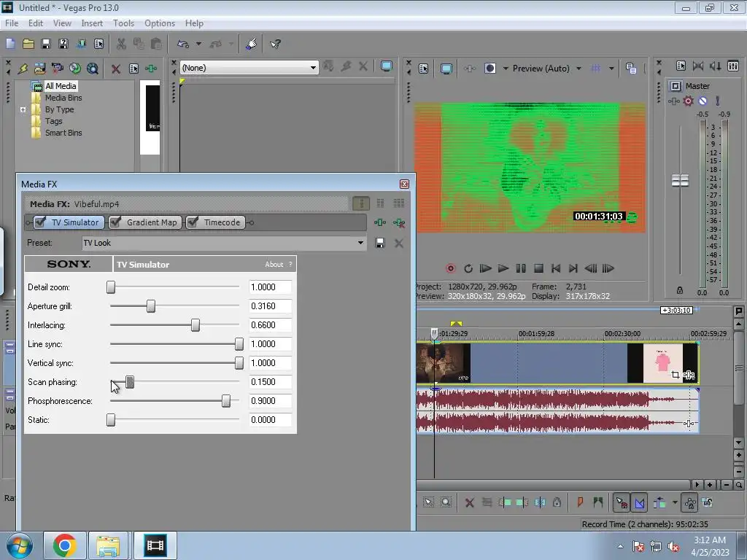Click the Plug-In Chain icon in Media FX

click(379, 222)
